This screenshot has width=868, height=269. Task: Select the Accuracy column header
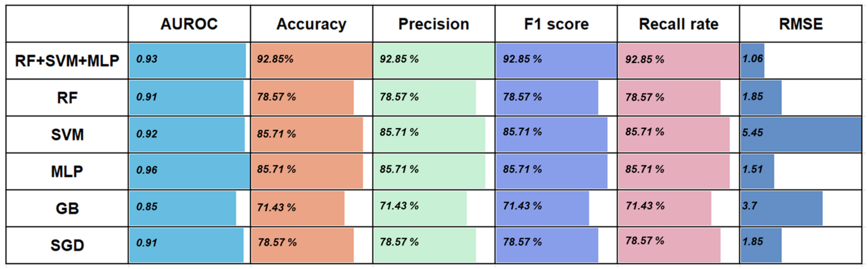[x=311, y=24]
